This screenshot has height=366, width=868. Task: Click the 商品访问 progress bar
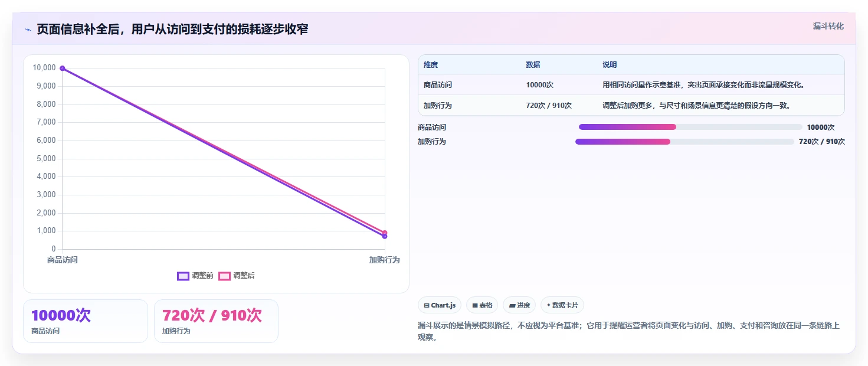click(x=690, y=127)
